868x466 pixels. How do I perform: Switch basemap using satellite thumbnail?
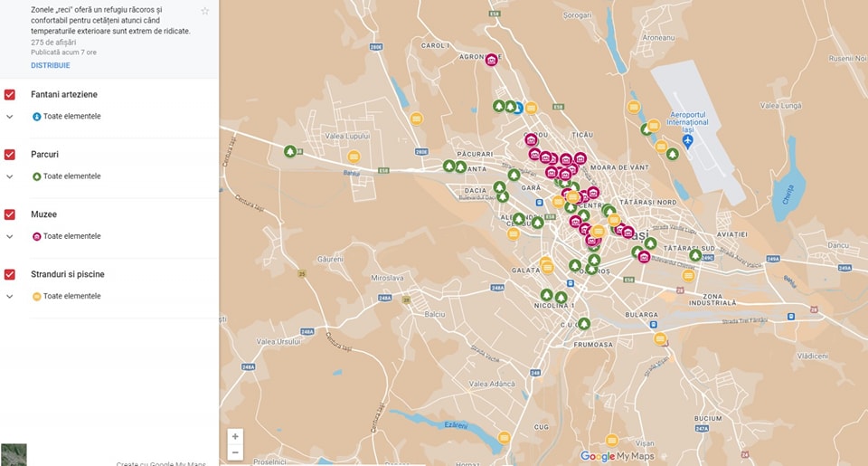[14, 454]
